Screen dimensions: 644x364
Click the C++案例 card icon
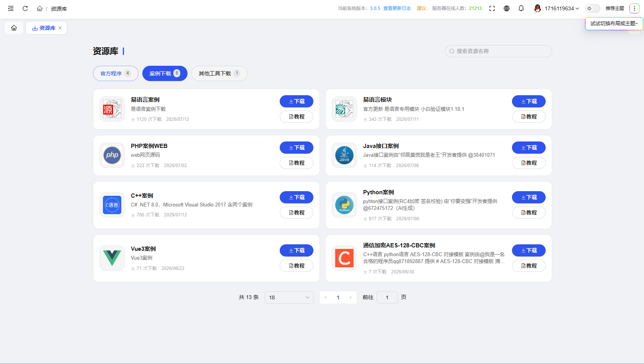112,205
